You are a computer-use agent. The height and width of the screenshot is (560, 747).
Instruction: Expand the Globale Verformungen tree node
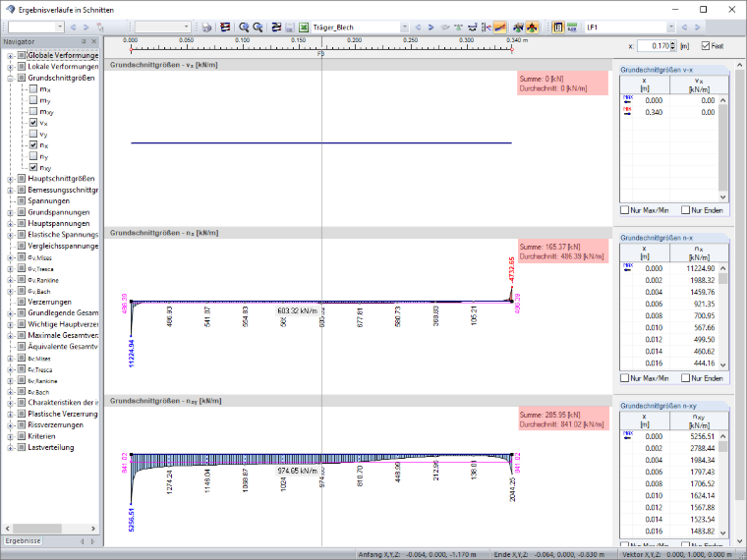tap(10, 56)
